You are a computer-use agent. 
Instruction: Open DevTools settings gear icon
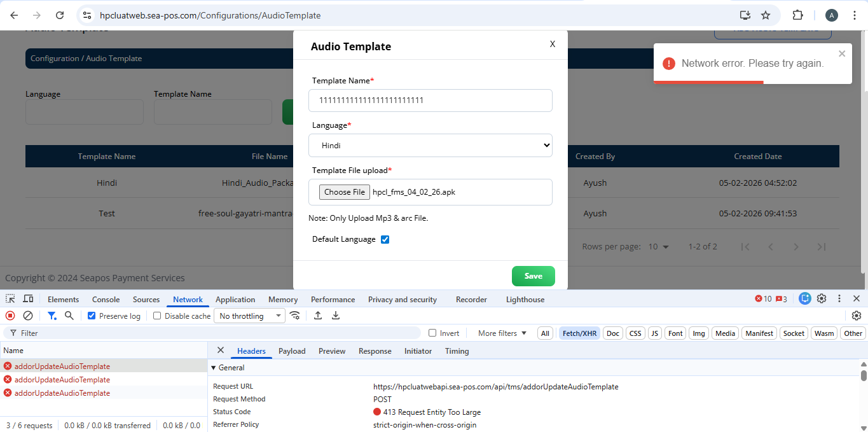(822, 298)
